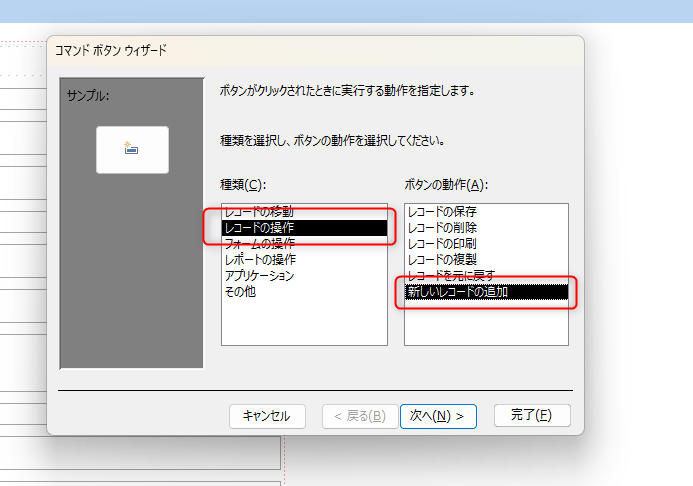
Task: Choose フォームの操作 from the category list
Action: tap(259, 244)
